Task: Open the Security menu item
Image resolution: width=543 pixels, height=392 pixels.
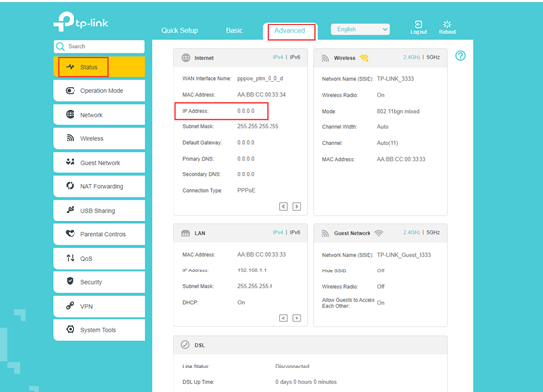Action: tap(99, 282)
